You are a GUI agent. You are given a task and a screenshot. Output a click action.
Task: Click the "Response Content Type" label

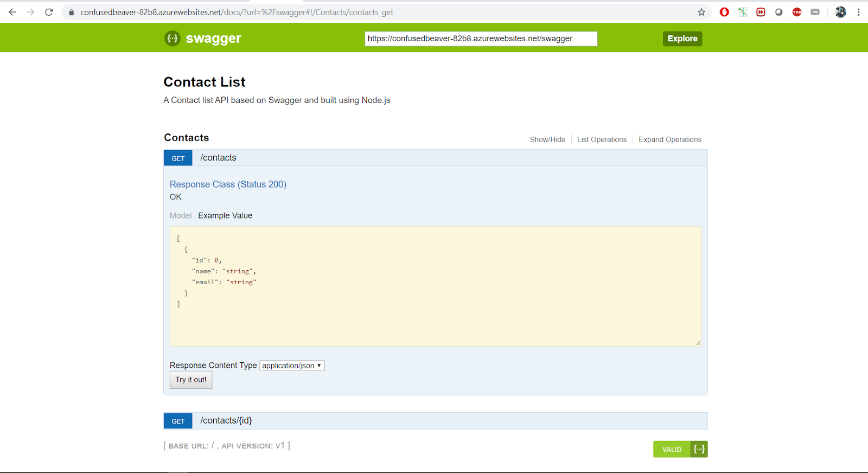click(213, 366)
